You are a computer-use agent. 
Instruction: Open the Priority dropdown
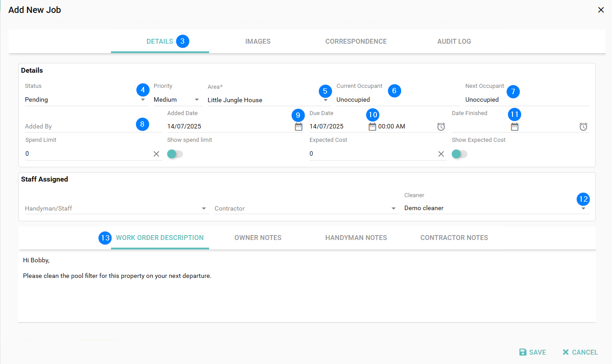tap(197, 100)
